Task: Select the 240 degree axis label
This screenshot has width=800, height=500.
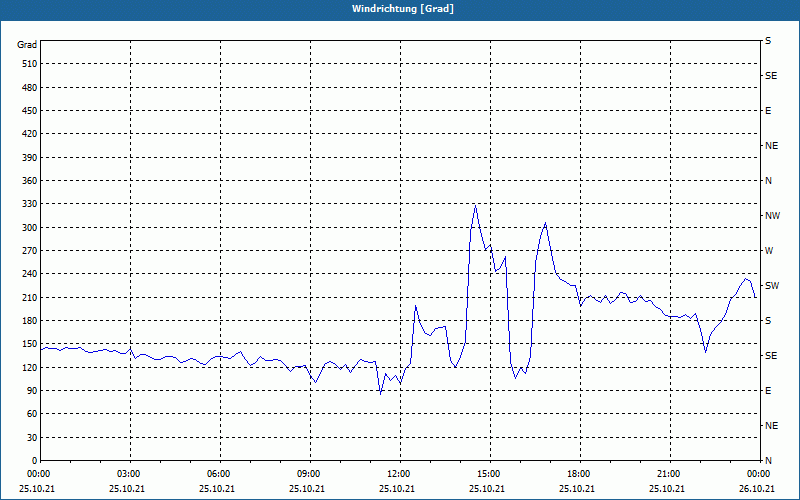Action: 29,274
